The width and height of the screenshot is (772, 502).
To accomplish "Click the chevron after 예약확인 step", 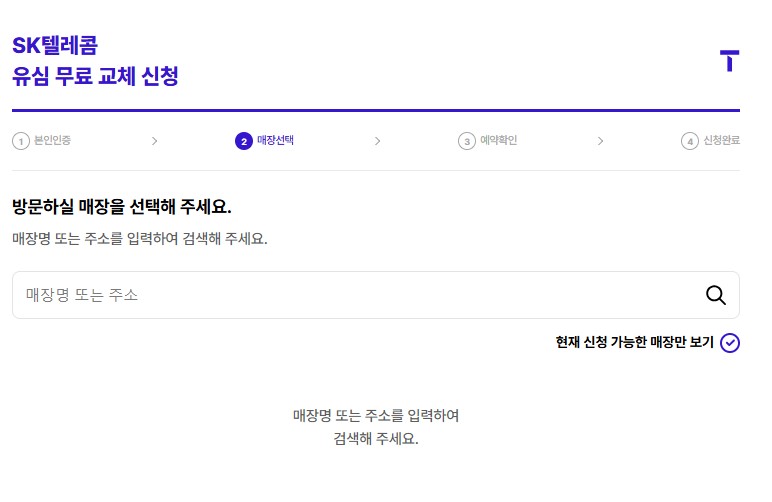I will [600, 141].
